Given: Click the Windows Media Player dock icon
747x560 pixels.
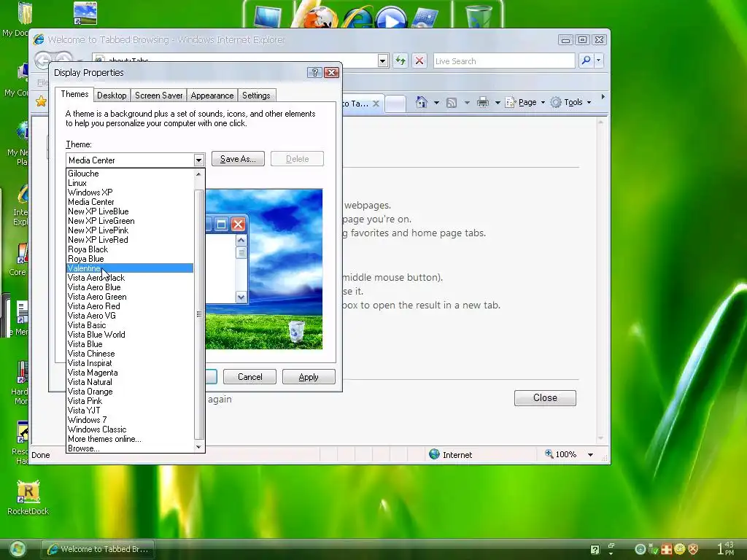Looking at the screenshot, I should pyautogui.click(x=391, y=17).
